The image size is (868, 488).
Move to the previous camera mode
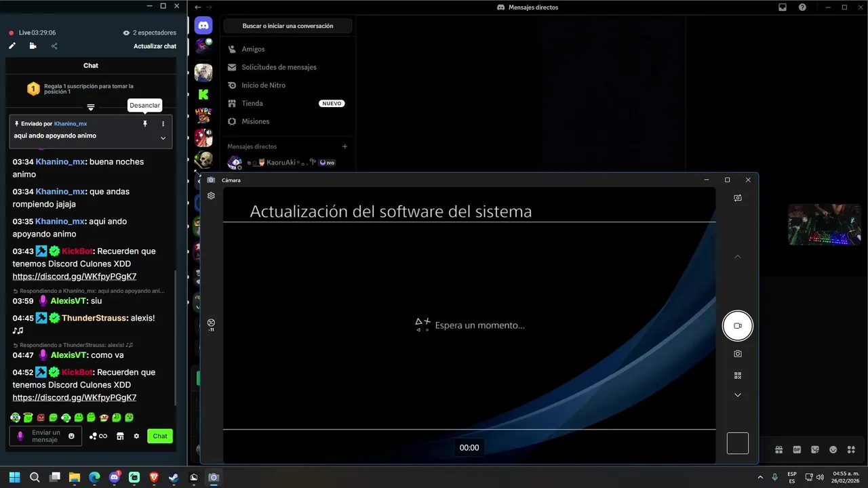point(738,256)
